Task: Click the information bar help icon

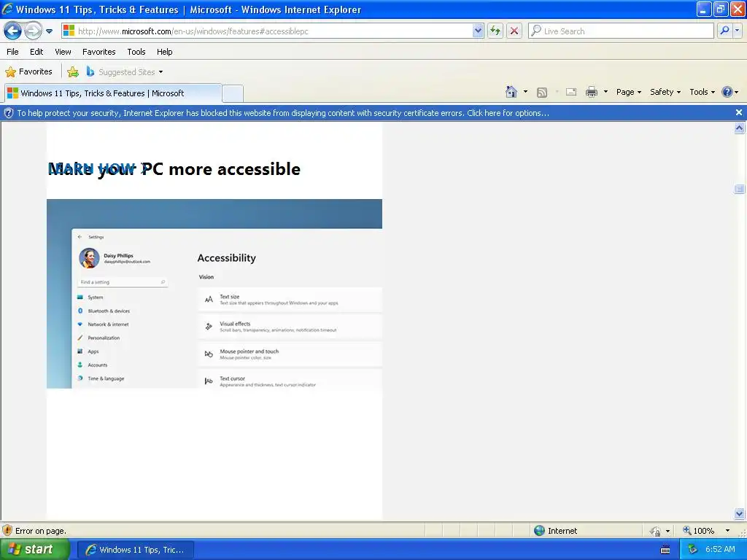Action: [9, 113]
